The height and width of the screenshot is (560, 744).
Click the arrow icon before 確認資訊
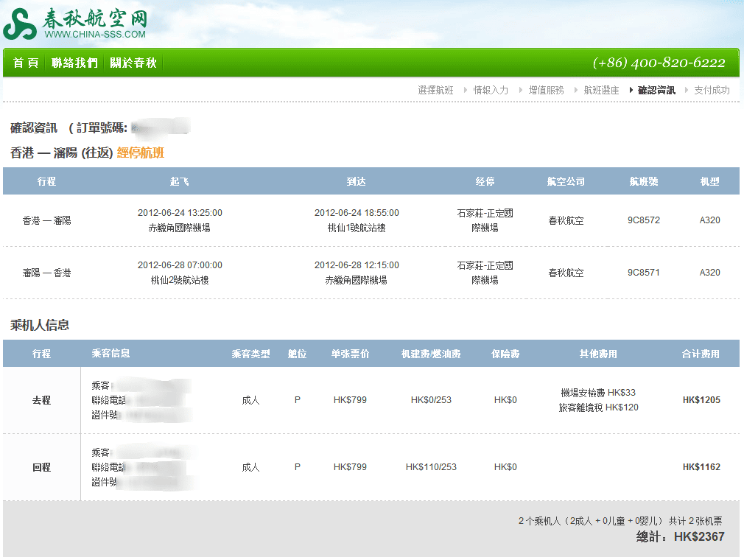tap(631, 90)
